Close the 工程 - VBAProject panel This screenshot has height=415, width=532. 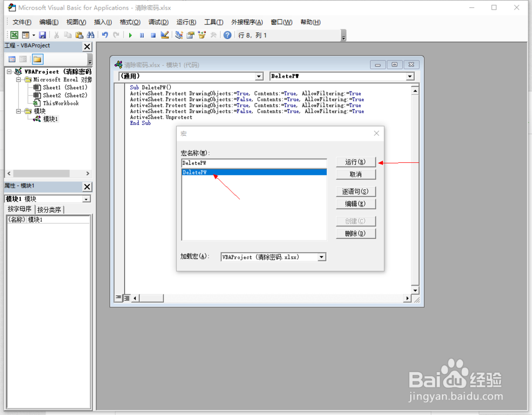pos(87,46)
